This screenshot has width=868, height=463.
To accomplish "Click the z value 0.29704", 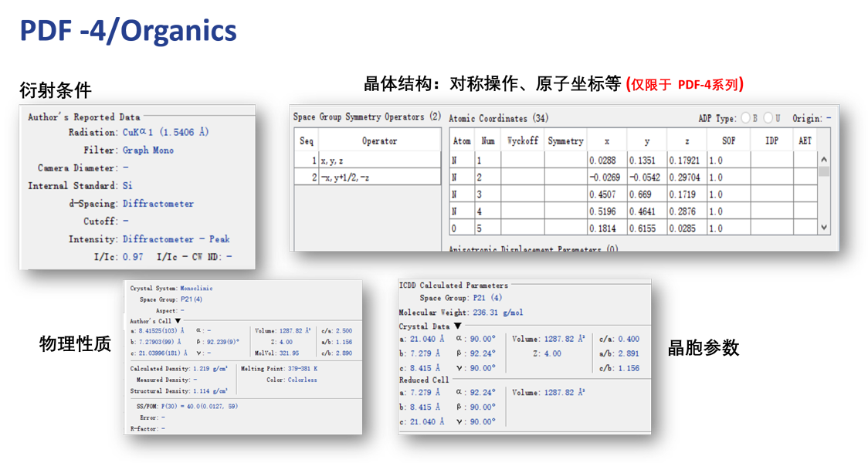I will [x=684, y=177].
